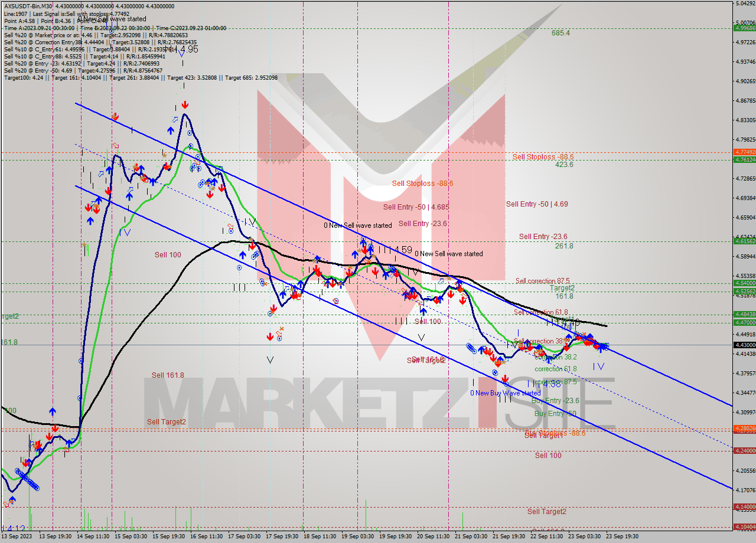Click the green 423.6 level label
Screen dimensions: 756x543
(564, 165)
